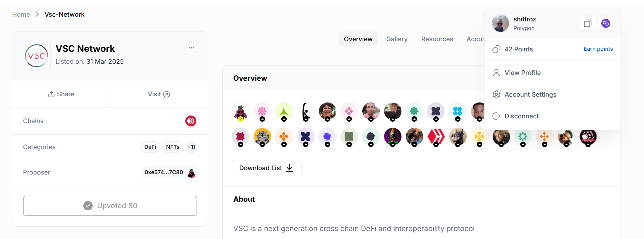
Task: Click the VSC Network logo
Action: coord(37,56)
